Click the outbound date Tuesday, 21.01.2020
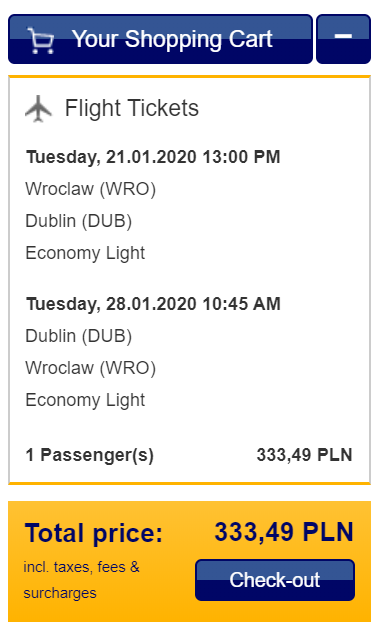382x632 pixels. 111,157
